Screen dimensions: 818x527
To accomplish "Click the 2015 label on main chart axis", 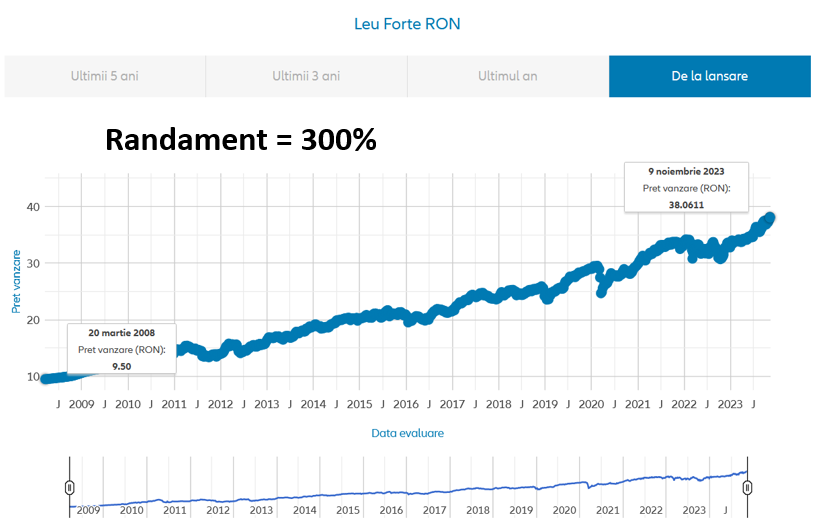I will click(359, 404).
